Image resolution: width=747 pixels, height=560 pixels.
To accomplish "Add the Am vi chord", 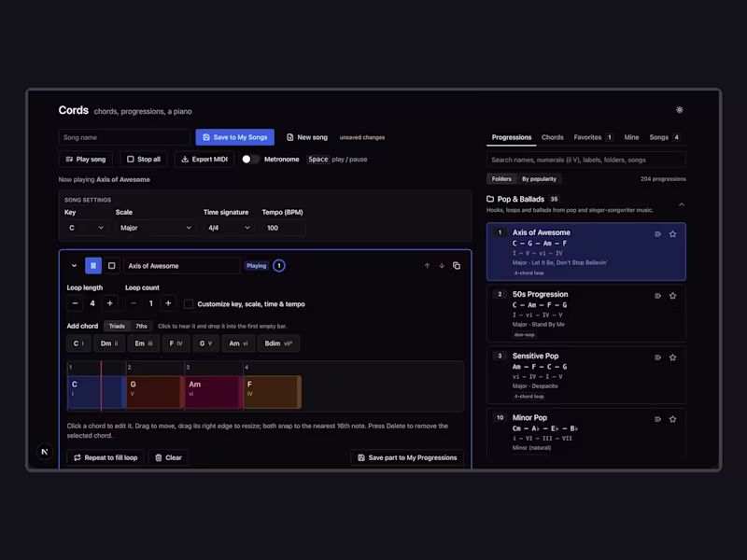I will pyautogui.click(x=238, y=343).
